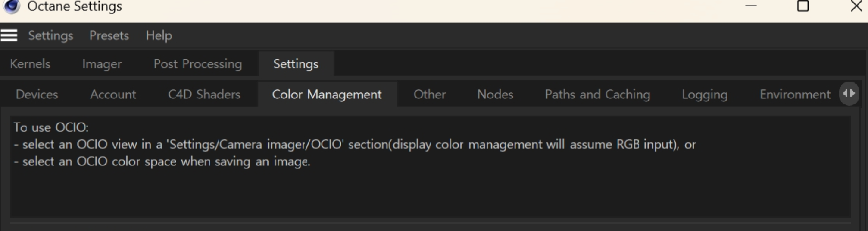Select the C4D Shaders sub-tab
The width and height of the screenshot is (868, 231).
pyautogui.click(x=204, y=95)
